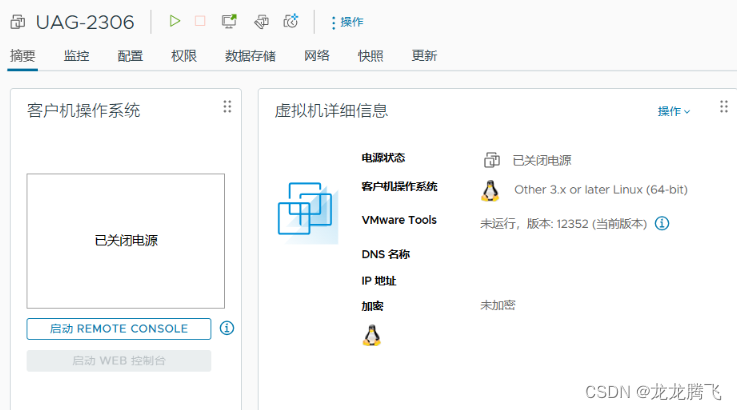
Task: Select the 未加密 encryption value
Action: click(x=498, y=306)
